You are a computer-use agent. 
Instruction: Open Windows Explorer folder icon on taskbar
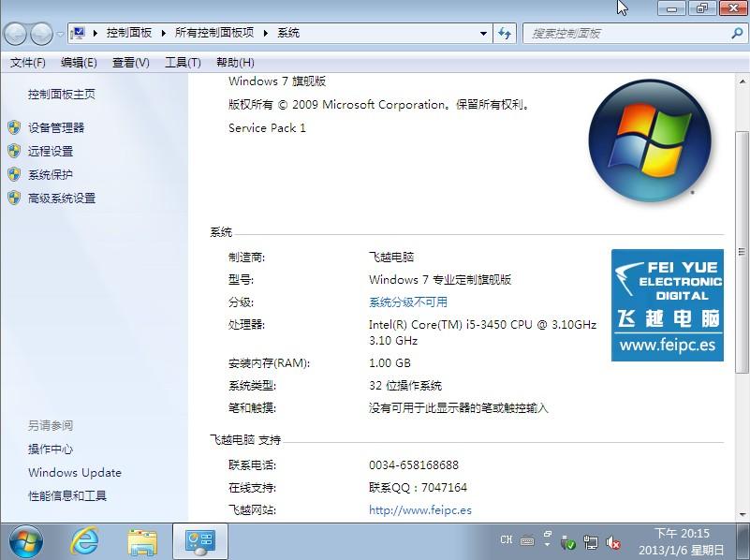pos(142,540)
